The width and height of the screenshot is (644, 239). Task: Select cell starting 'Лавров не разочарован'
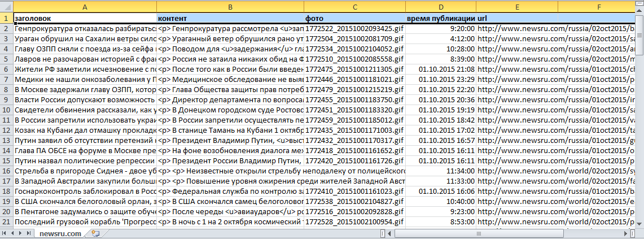(85, 59)
